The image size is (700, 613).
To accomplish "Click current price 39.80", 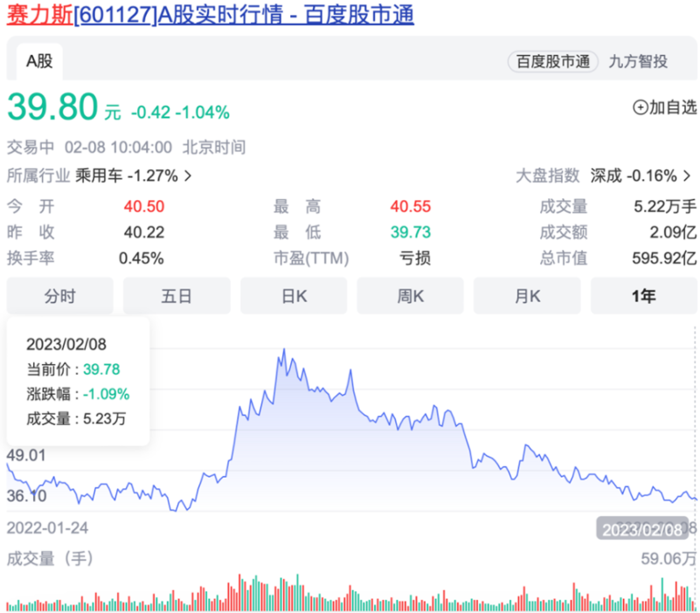I will click(52, 107).
